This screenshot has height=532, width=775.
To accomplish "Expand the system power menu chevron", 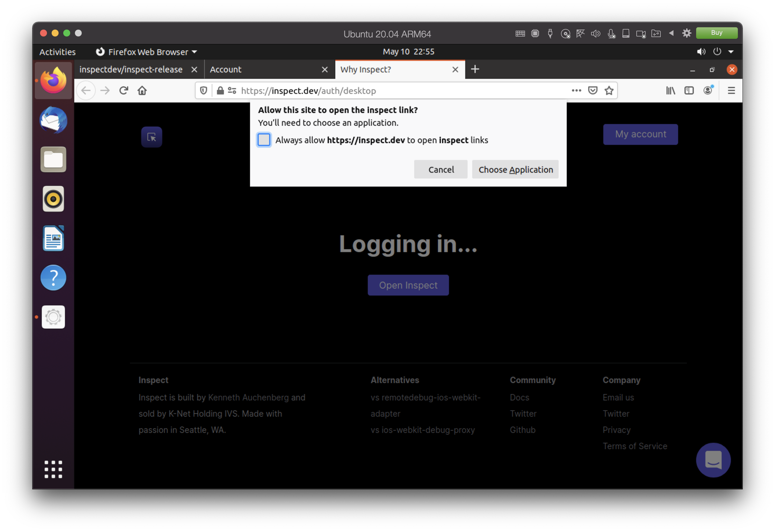I will (731, 52).
